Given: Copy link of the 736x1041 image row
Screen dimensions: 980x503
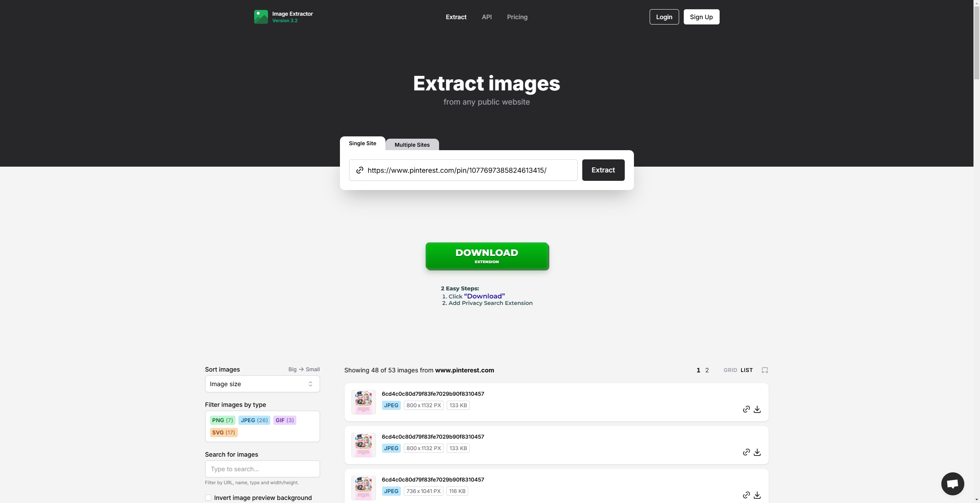Looking at the screenshot, I should [x=746, y=495].
